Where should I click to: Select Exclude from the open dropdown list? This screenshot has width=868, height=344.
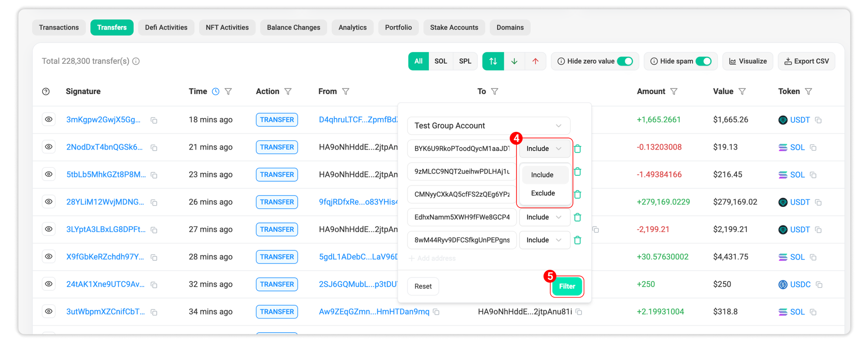coord(543,193)
